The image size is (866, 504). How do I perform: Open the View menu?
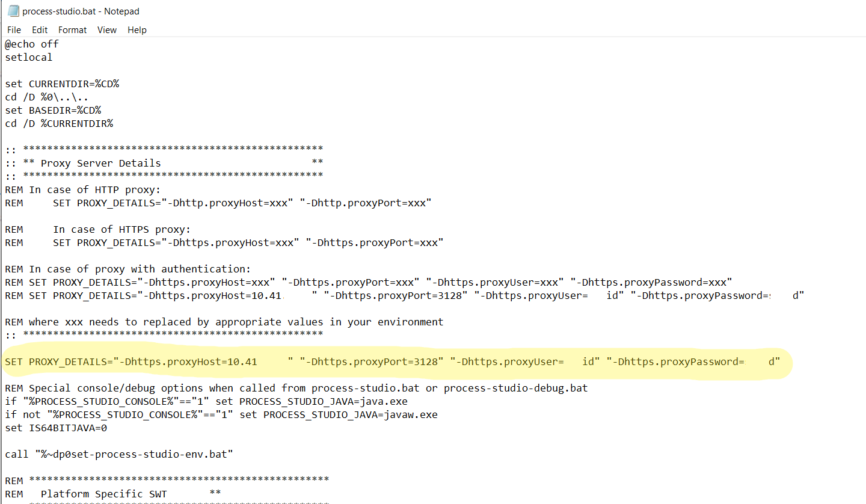(x=107, y=30)
